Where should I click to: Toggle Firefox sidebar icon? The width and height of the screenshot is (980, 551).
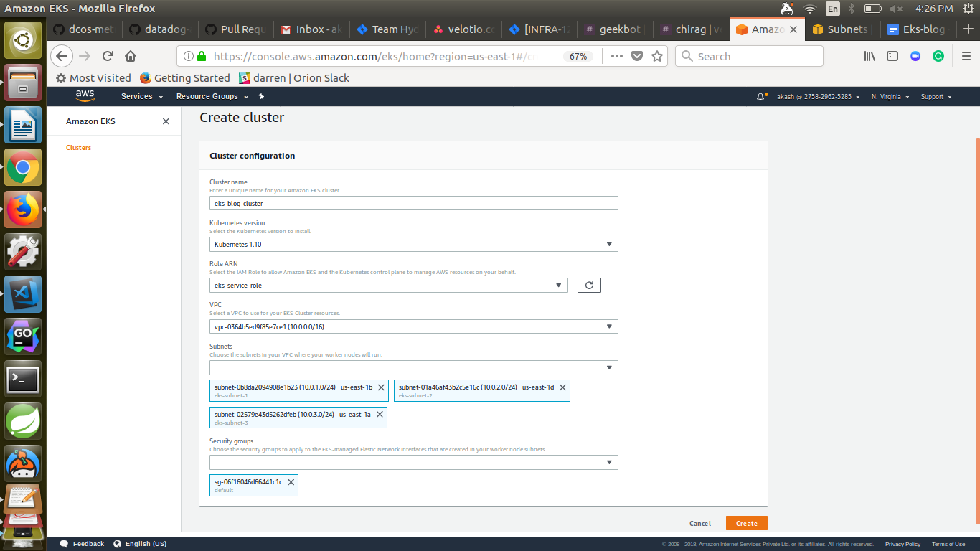coord(892,56)
